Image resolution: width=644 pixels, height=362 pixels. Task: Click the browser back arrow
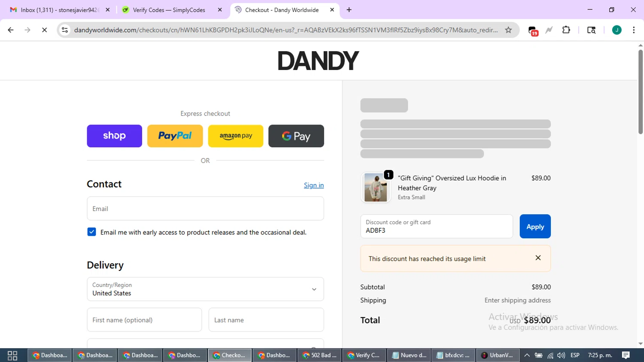tap(11, 30)
